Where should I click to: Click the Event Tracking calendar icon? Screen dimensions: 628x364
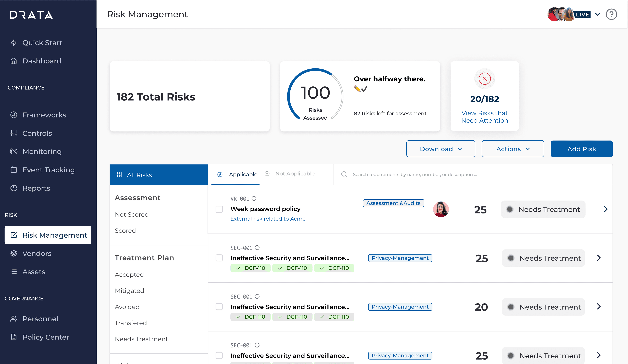pyautogui.click(x=14, y=170)
